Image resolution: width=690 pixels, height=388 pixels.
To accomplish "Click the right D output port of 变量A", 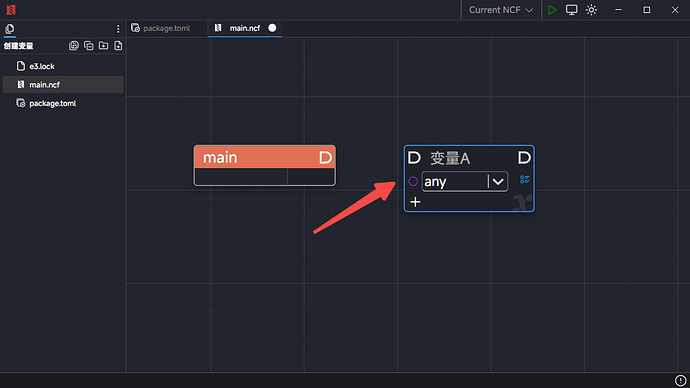I will pos(524,157).
